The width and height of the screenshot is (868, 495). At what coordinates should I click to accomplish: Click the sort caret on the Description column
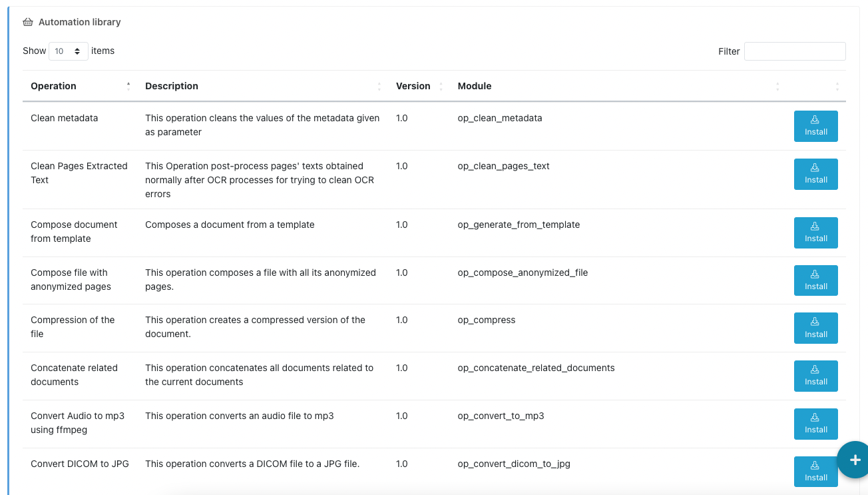coord(378,86)
